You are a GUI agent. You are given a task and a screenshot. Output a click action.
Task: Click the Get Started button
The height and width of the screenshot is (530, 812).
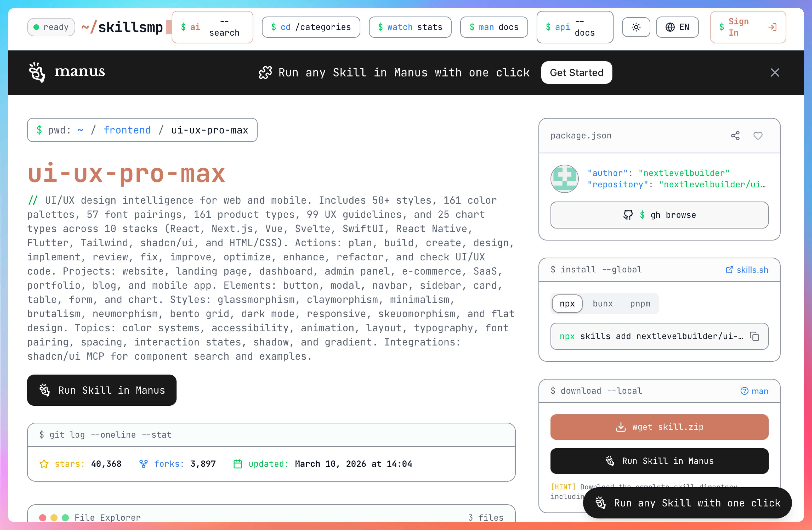click(576, 72)
